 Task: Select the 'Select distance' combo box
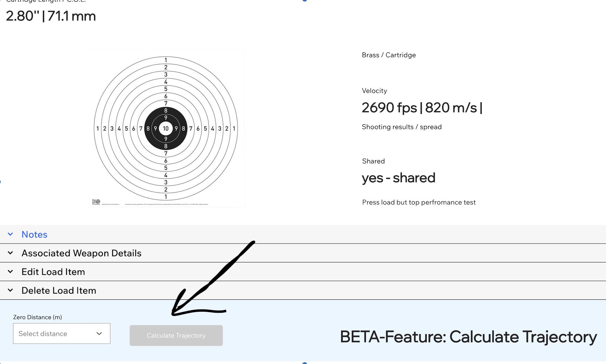point(62,333)
